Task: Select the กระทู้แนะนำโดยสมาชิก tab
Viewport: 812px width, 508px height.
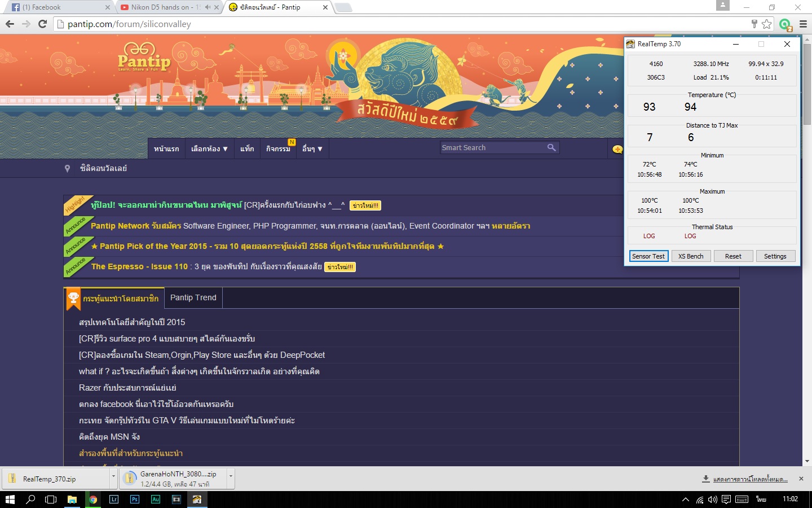Action: tap(114, 298)
